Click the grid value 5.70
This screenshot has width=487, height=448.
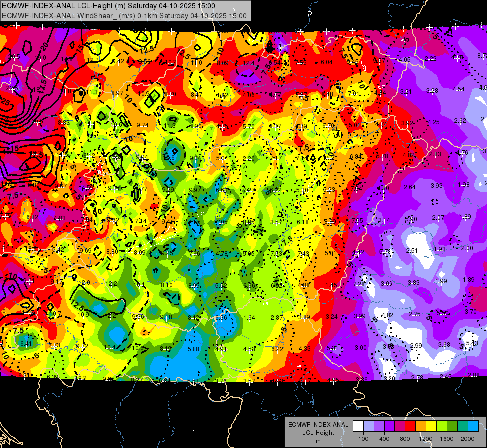click(248, 126)
